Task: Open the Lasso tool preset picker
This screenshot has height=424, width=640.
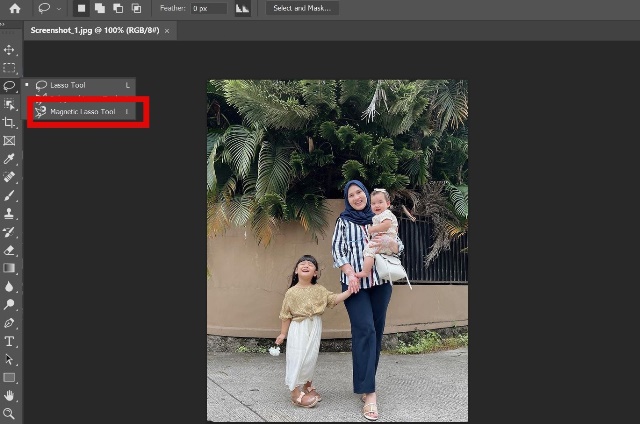Action: coord(49,8)
